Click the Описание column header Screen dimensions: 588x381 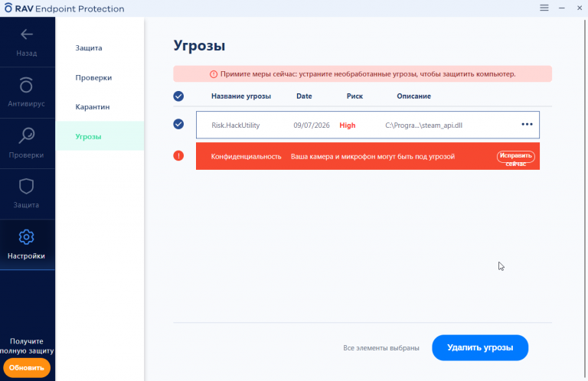click(414, 96)
